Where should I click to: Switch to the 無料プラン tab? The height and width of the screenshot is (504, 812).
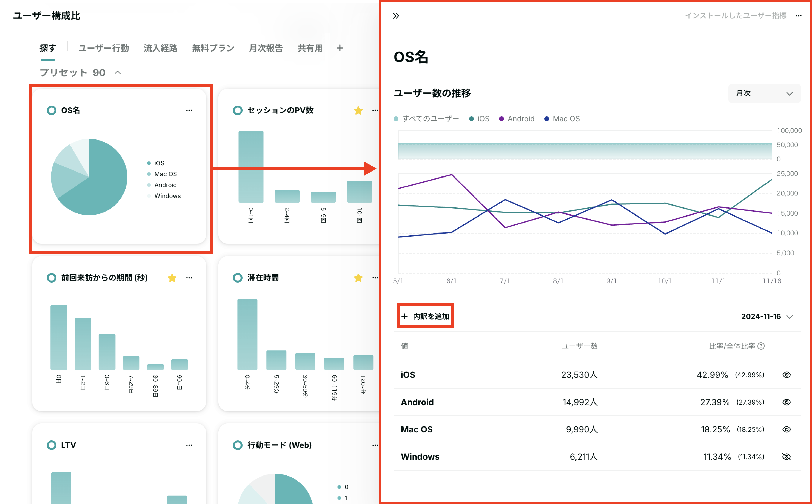click(x=213, y=48)
